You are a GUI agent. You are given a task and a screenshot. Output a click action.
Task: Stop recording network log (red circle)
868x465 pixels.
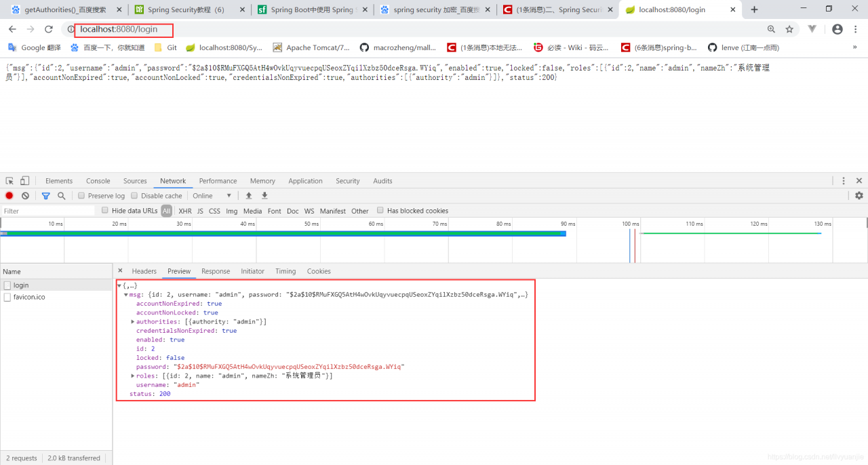9,196
